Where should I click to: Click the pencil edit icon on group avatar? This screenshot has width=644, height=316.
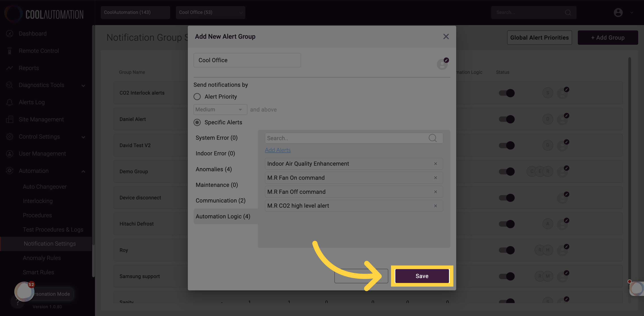click(446, 60)
